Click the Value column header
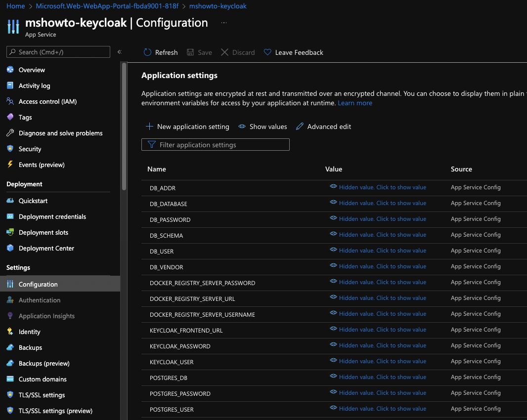The image size is (527, 420). pyautogui.click(x=334, y=169)
